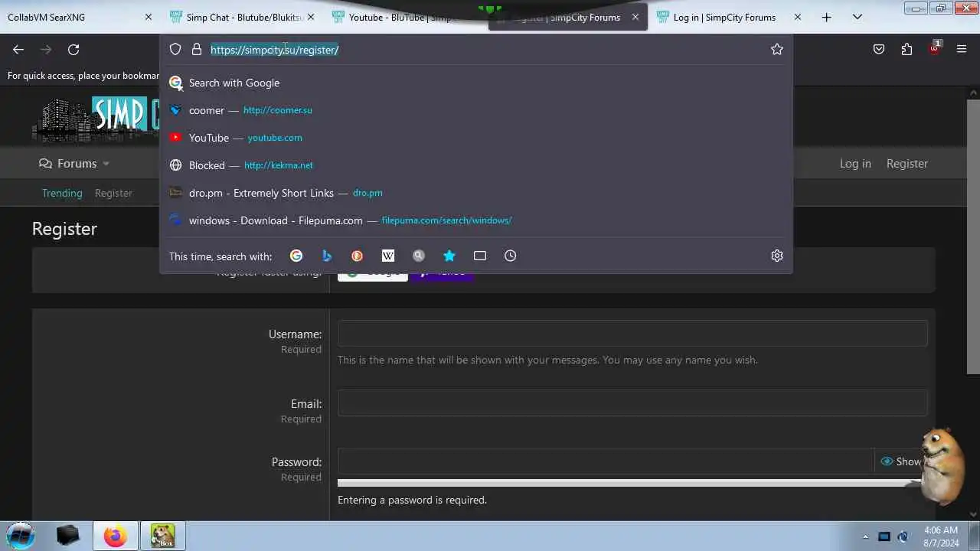980x551 pixels.
Task: Click the Username input field
Action: pos(632,334)
